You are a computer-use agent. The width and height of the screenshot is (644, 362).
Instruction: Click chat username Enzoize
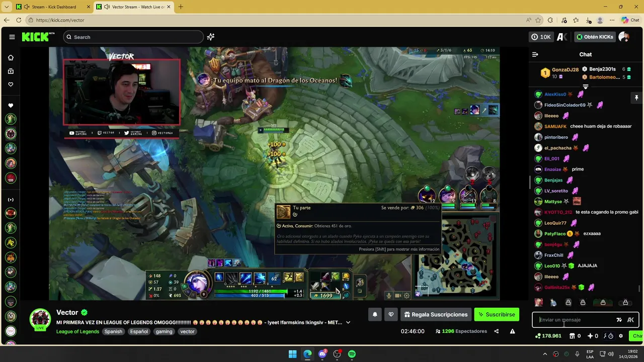tap(552, 169)
